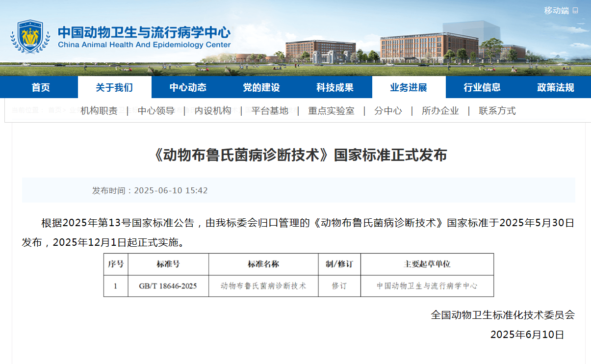Open the 政策法规 navigation item
Screen dimensions: 591x364
click(556, 87)
